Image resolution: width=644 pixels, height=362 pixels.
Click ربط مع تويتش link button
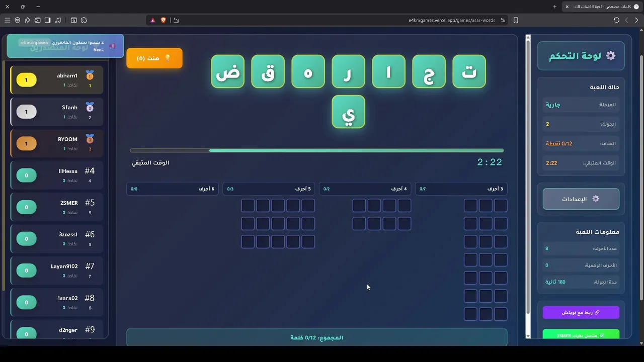click(x=581, y=313)
